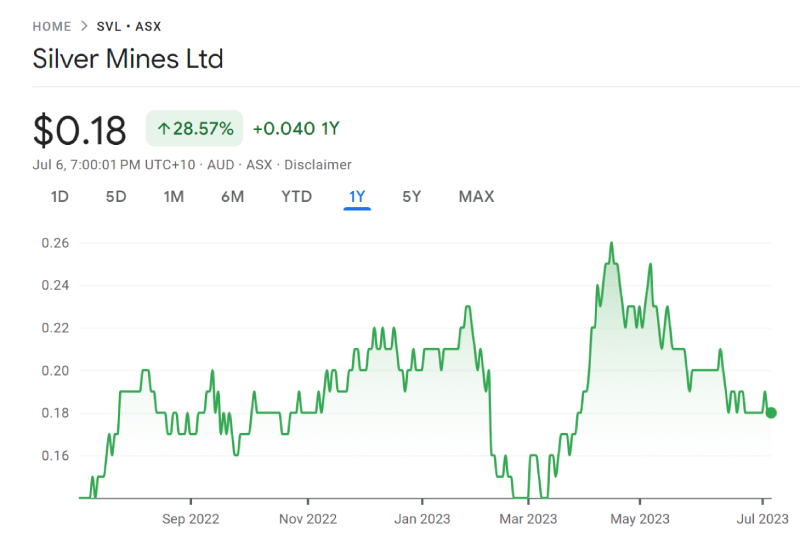Viewport: 800px width, 551px height.
Task: Open the Disclaimer link
Action: click(x=317, y=165)
